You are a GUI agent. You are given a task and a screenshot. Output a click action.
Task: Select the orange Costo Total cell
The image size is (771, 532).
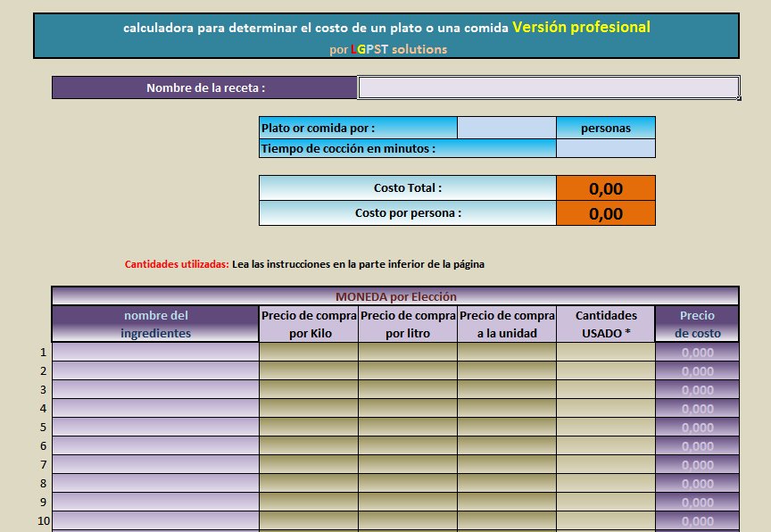tap(607, 188)
